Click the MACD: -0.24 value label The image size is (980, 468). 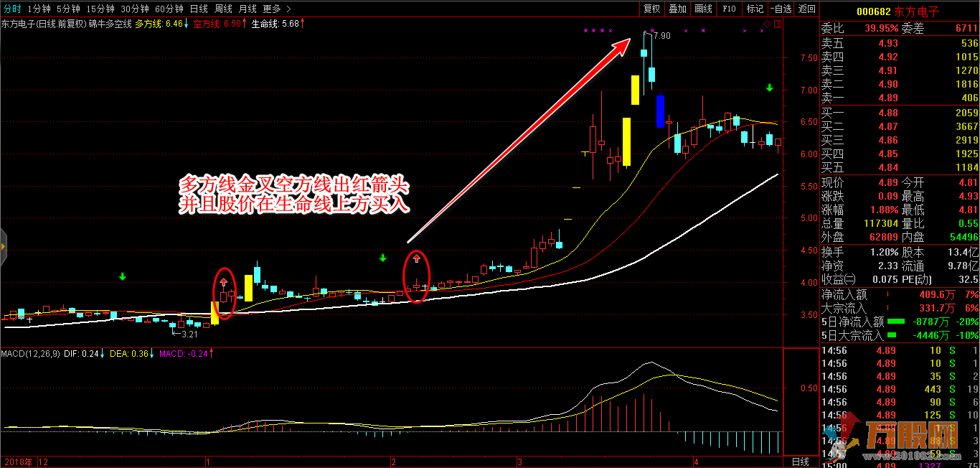coord(187,353)
